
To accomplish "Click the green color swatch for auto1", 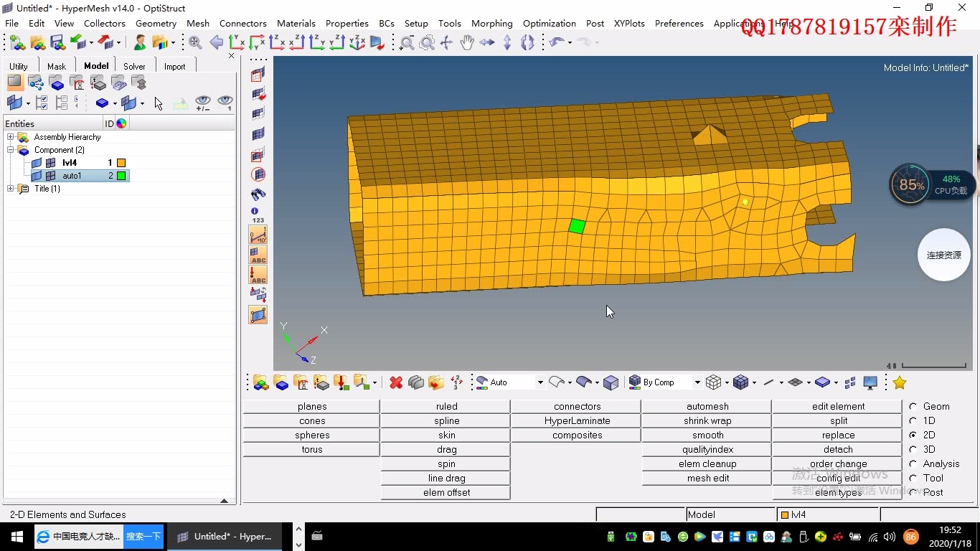I will [x=121, y=176].
